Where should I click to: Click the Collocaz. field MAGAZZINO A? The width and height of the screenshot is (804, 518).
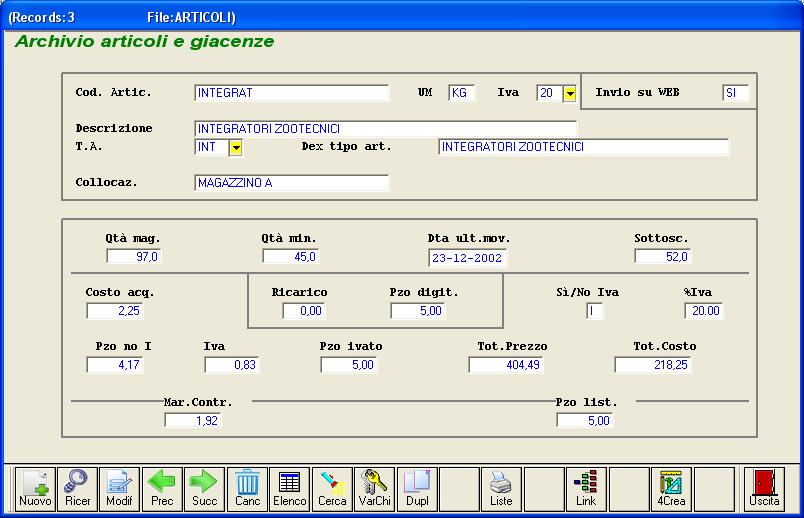point(292,183)
